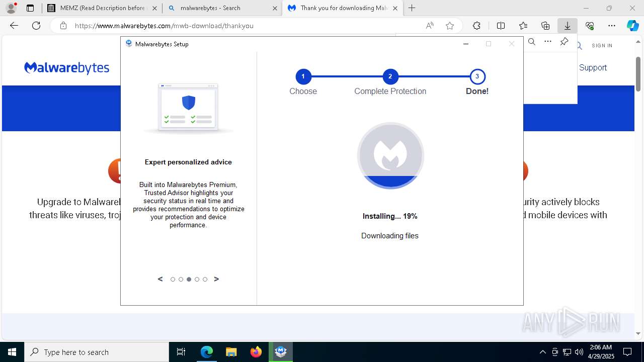This screenshot has height=362, width=644.
Task: Select the Thank you for downloading tab
Action: click(x=342, y=8)
